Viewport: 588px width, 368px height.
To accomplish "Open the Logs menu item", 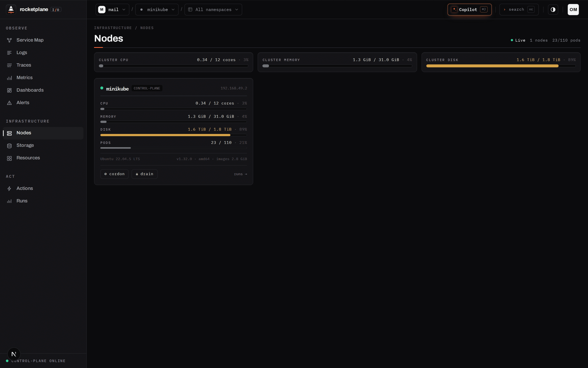I will coord(43,53).
